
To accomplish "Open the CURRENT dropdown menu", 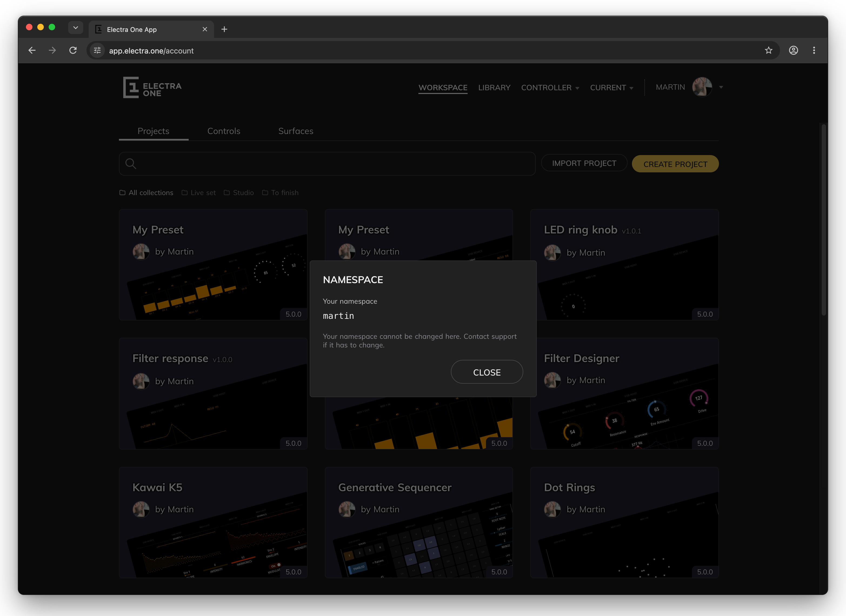I will (x=611, y=88).
